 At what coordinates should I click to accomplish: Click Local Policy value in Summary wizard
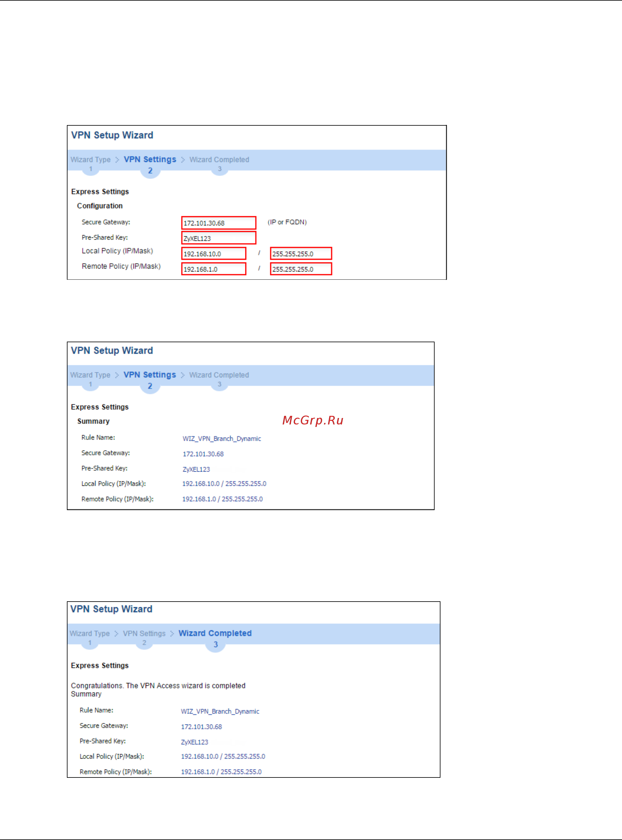[x=224, y=484]
